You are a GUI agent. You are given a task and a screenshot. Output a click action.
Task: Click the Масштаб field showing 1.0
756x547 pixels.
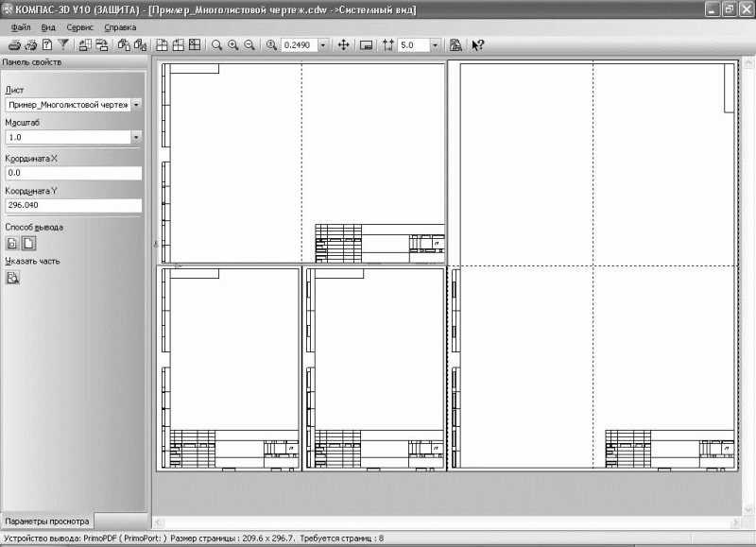pos(68,137)
